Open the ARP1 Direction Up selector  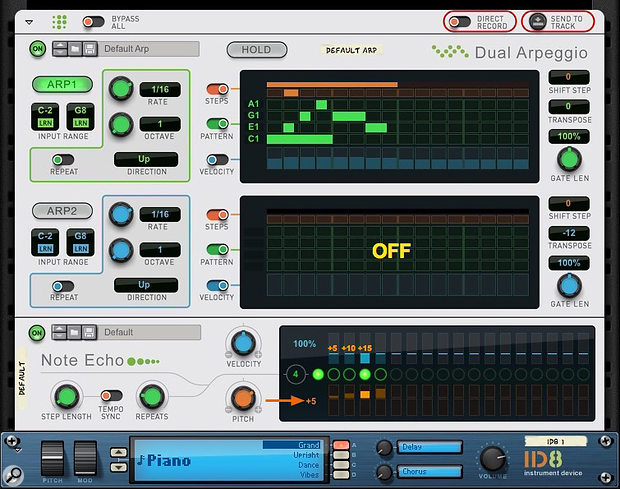click(x=146, y=159)
